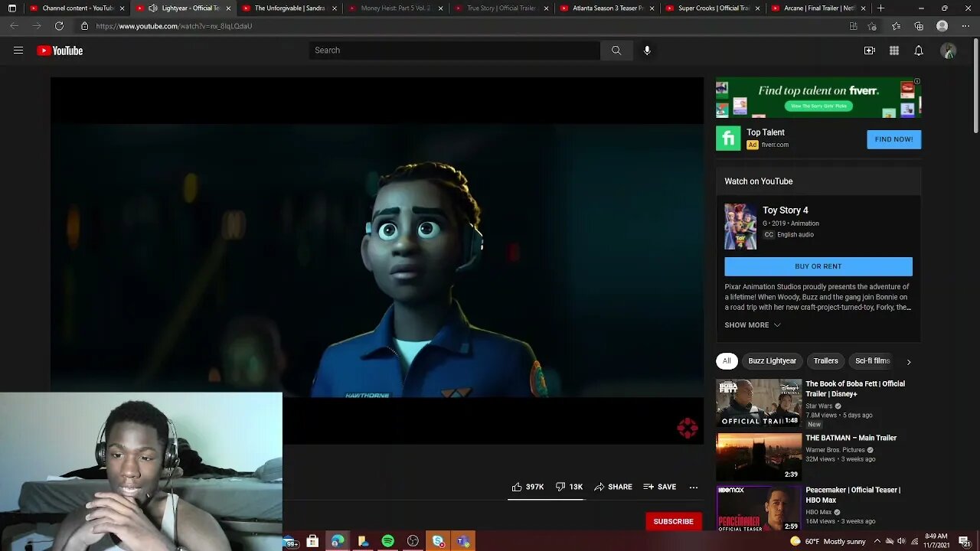Close the Lightyear tab
This screenshot has width=980, height=551.
[x=228, y=8]
